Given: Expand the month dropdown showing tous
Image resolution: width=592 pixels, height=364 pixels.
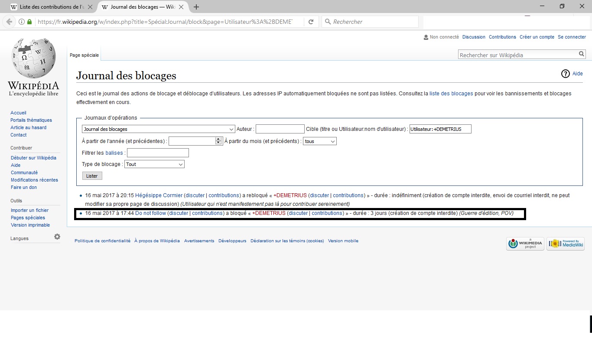Looking at the screenshot, I should [x=320, y=141].
